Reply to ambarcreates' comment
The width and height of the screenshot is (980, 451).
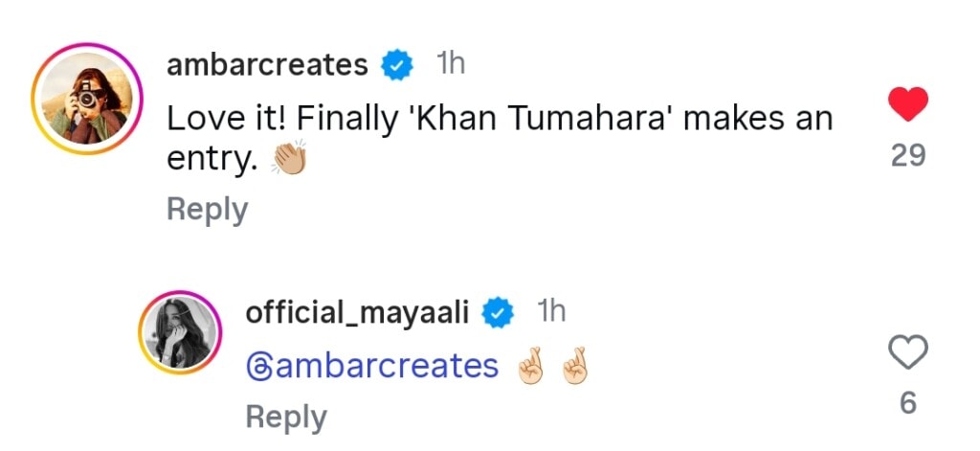207,210
